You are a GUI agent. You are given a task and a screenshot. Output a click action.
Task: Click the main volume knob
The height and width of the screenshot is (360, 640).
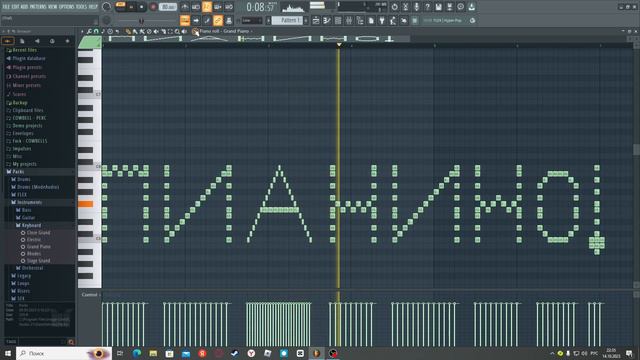point(107,7)
